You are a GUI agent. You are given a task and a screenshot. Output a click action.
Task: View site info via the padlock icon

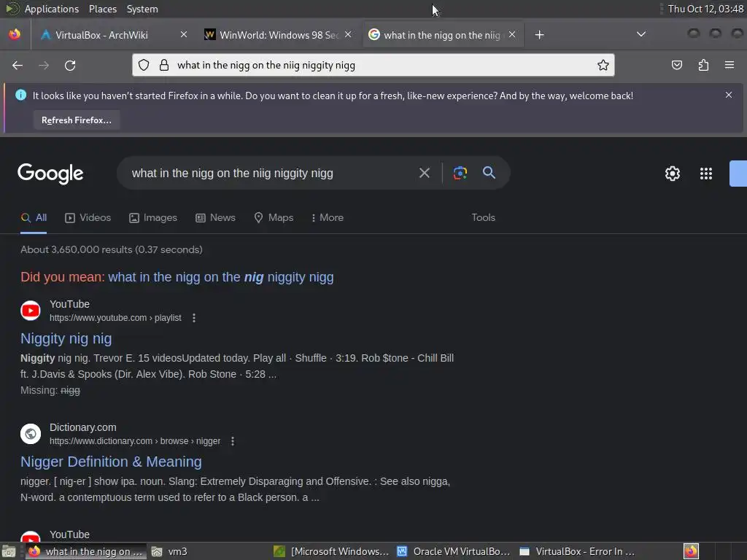(x=164, y=65)
